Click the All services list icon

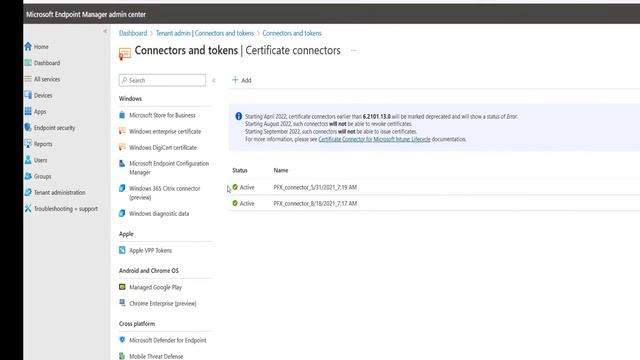coord(28,79)
